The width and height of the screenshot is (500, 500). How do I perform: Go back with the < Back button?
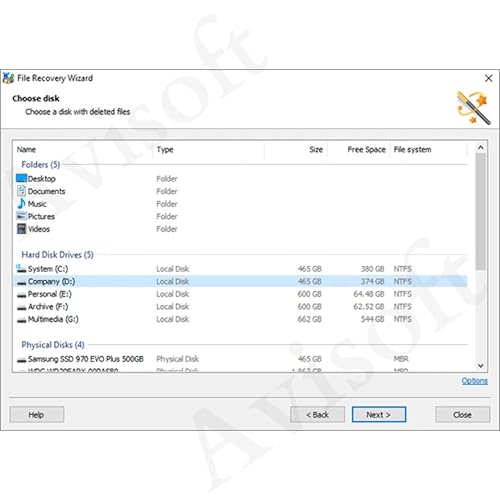[317, 415]
